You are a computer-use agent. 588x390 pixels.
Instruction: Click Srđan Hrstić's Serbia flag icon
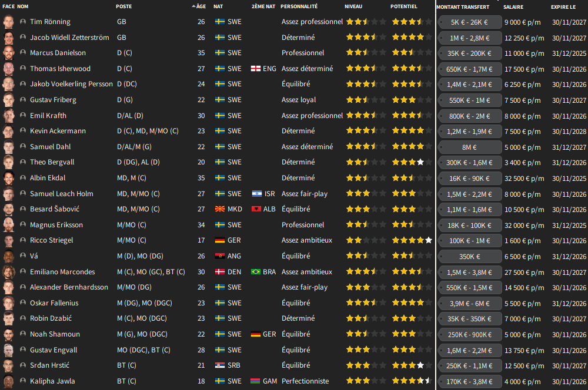220,365
